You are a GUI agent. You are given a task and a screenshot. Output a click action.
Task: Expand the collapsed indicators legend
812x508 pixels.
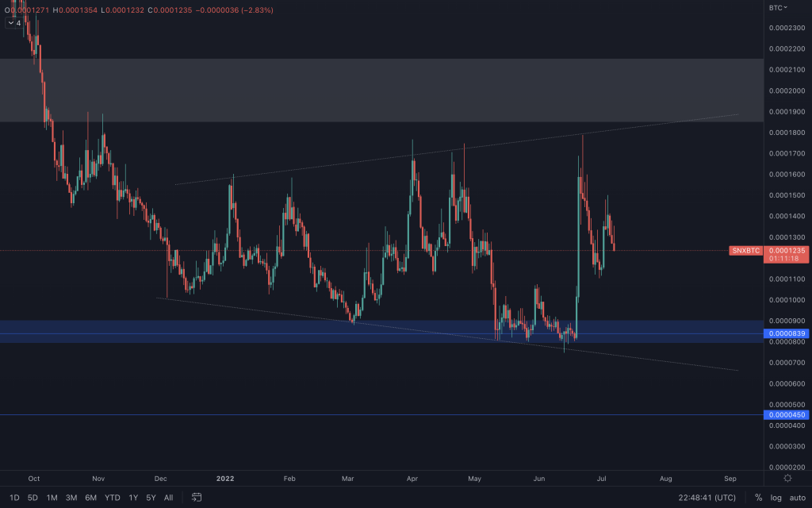pos(14,23)
